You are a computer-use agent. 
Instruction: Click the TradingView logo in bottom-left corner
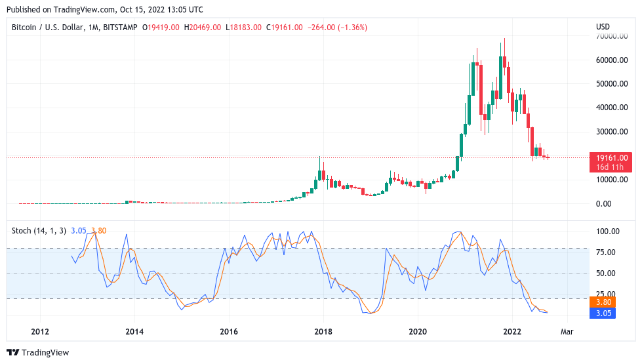[37, 352]
